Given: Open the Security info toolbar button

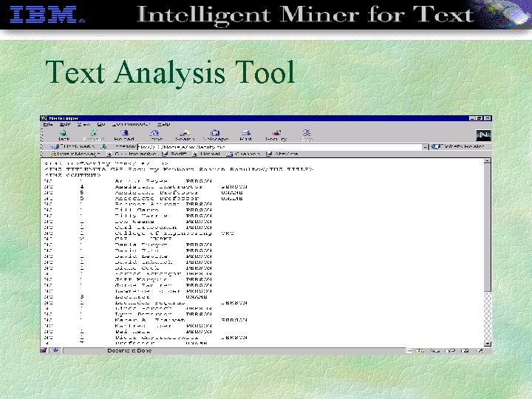Looking at the screenshot, I should 276,135.
